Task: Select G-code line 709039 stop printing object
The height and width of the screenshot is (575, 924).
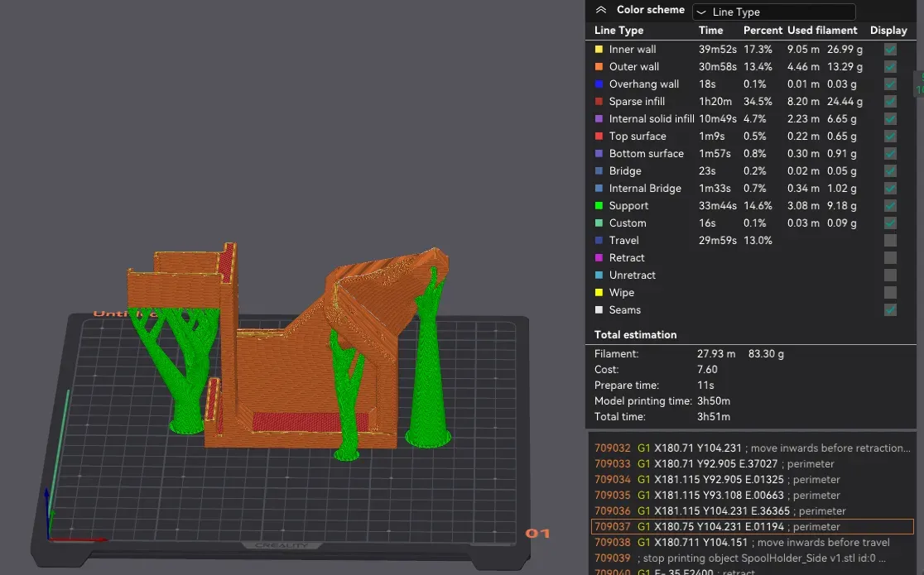Action: [752, 558]
